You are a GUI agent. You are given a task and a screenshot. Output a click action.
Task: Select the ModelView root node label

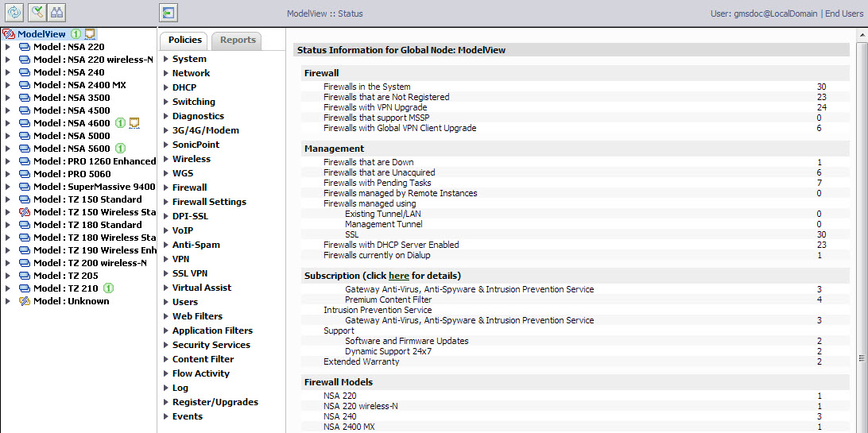(x=41, y=34)
